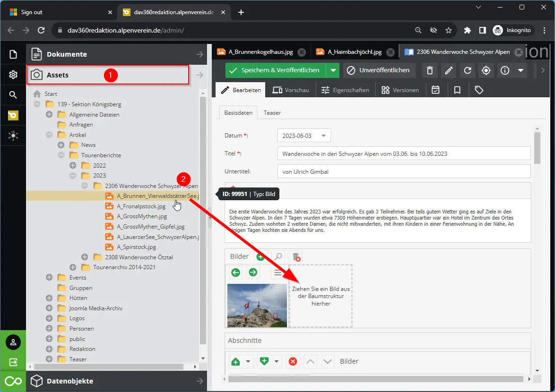Select A_Fronalpstock.jpg in asset tree
This screenshot has height=392, width=555.
(141, 206)
